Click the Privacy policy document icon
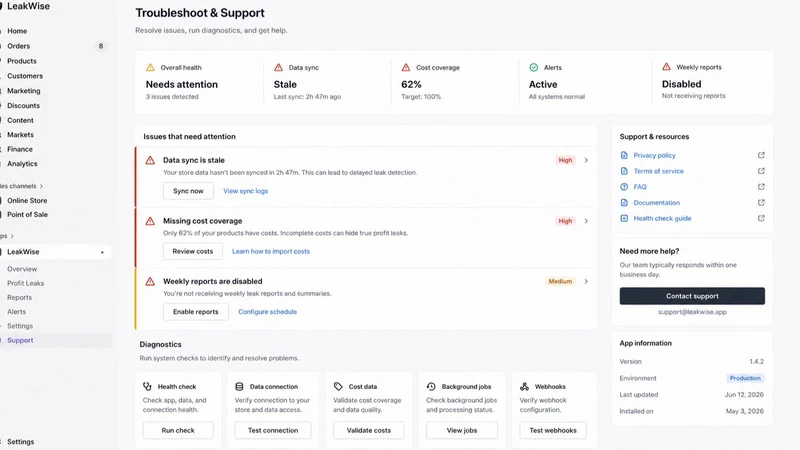This screenshot has width=800, height=450. tap(624, 155)
